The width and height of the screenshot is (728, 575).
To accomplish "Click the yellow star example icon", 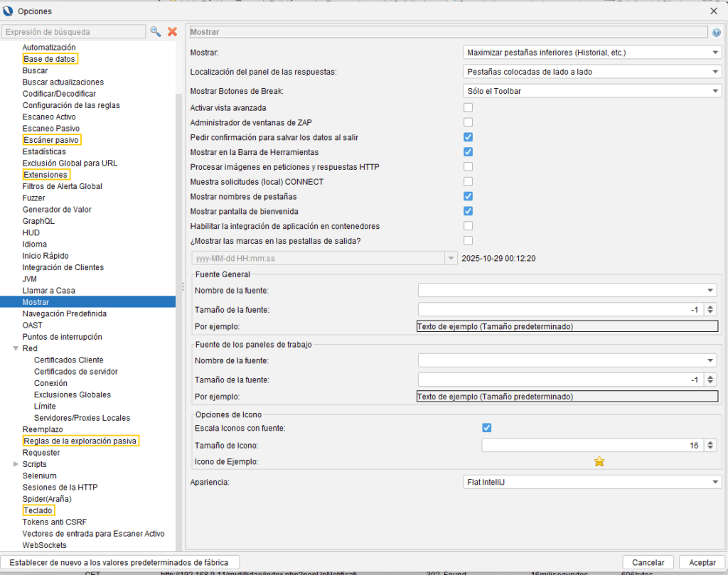I will 599,462.
